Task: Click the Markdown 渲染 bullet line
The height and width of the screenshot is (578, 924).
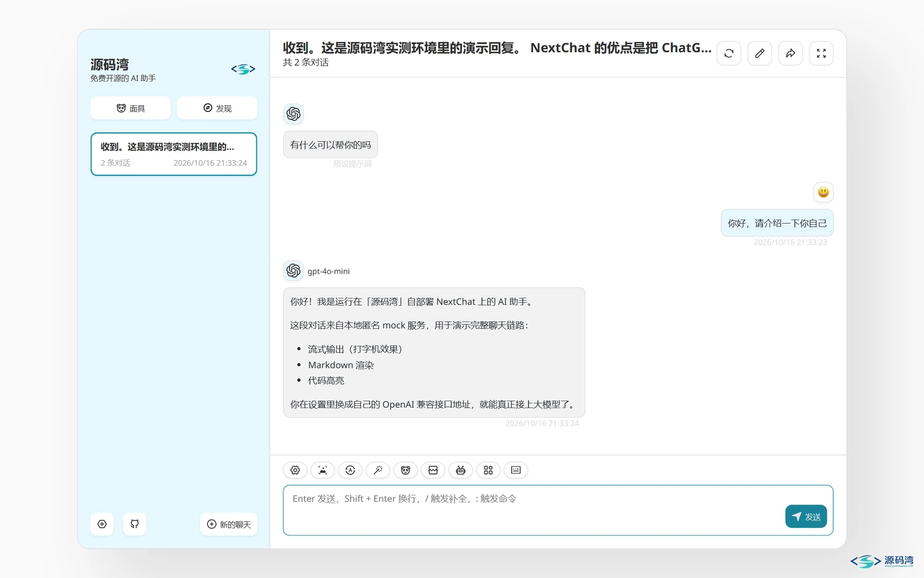Action: [x=341, y=365]
